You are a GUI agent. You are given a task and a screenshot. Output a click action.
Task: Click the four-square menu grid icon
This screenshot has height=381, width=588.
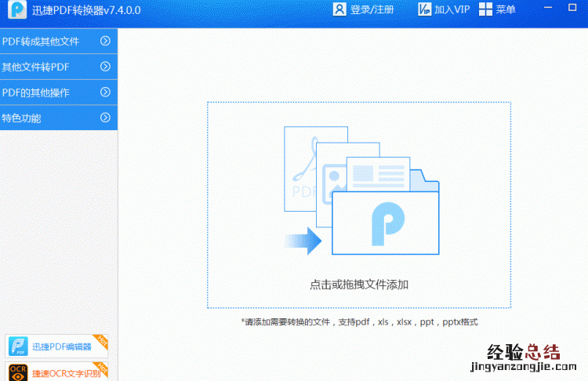(x=485, y=9)
